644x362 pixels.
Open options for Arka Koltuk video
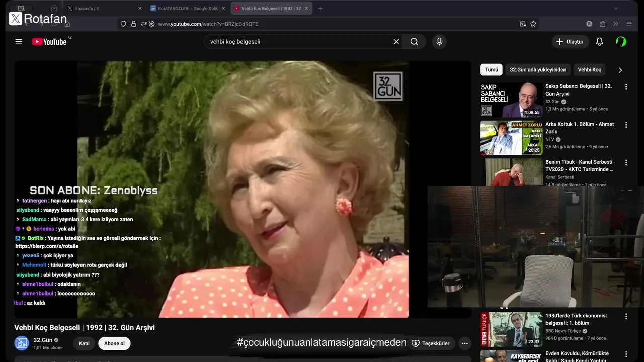tap(626, 125)
